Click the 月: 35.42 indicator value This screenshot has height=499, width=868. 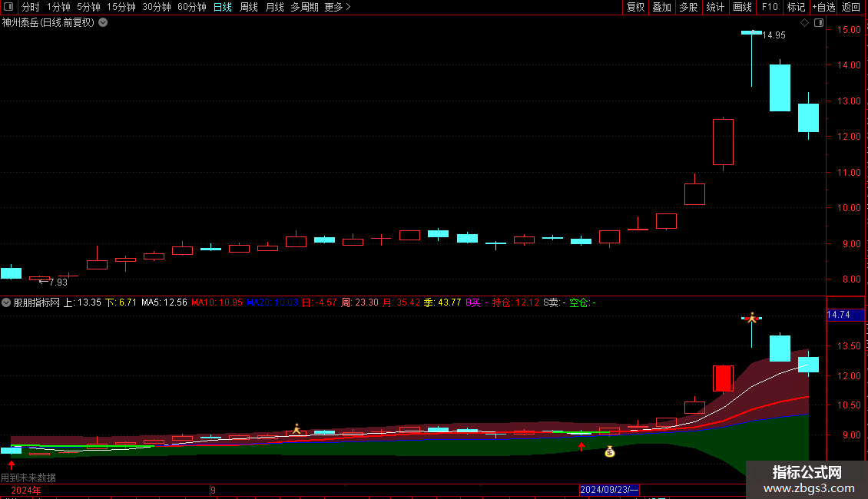(401, 302)
